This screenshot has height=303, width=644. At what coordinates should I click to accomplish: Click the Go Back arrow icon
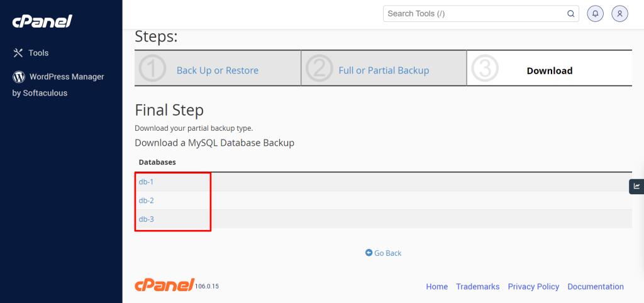click(x=369, y=253)
